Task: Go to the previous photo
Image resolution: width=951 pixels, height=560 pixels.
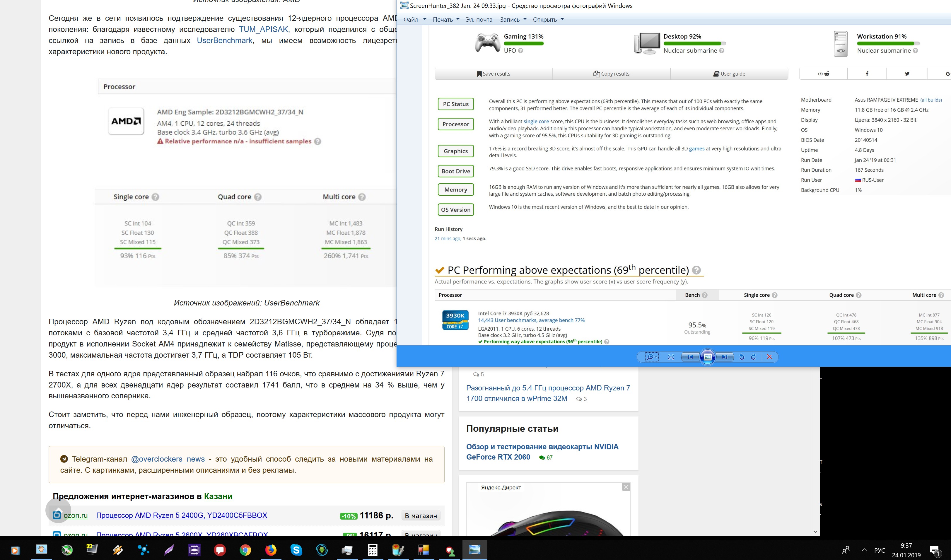Action: click(690, 357)
